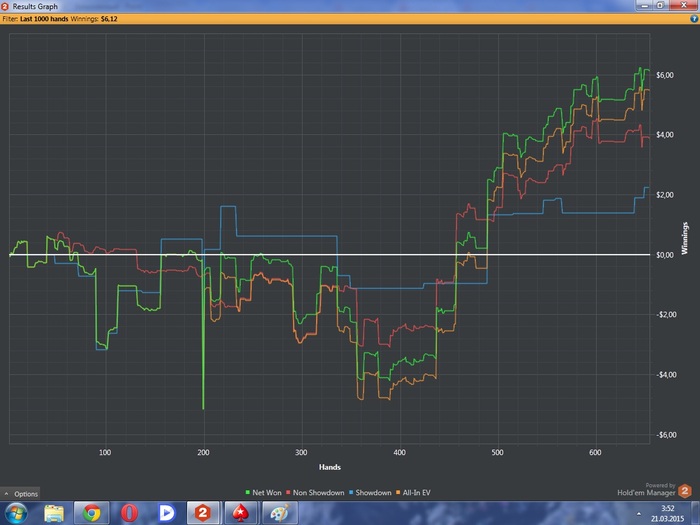Click the $0,00 y-axis label
The height and width of the screenshot is (525, 700).
click(x=665, y=255)
